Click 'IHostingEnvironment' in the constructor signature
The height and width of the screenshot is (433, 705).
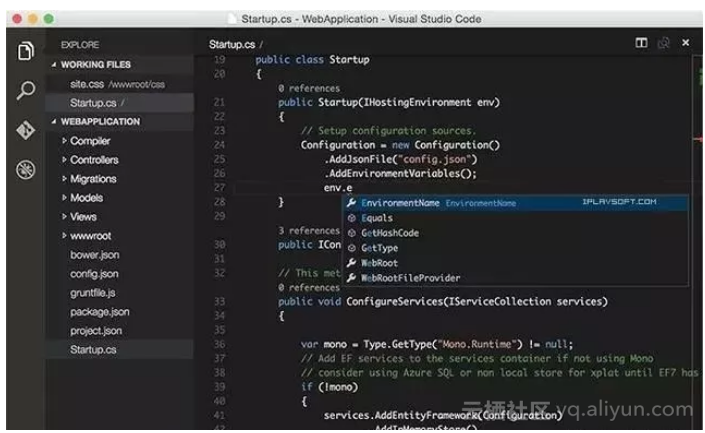(417, 103)
